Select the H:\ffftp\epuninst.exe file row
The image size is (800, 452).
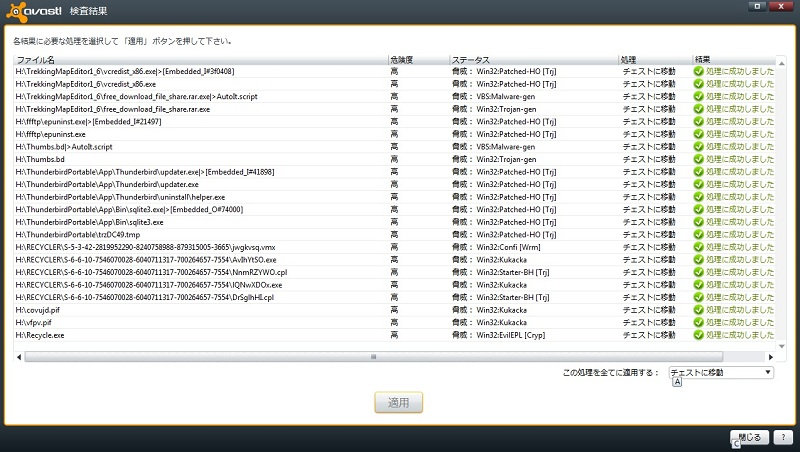click(x=394, y=134)
